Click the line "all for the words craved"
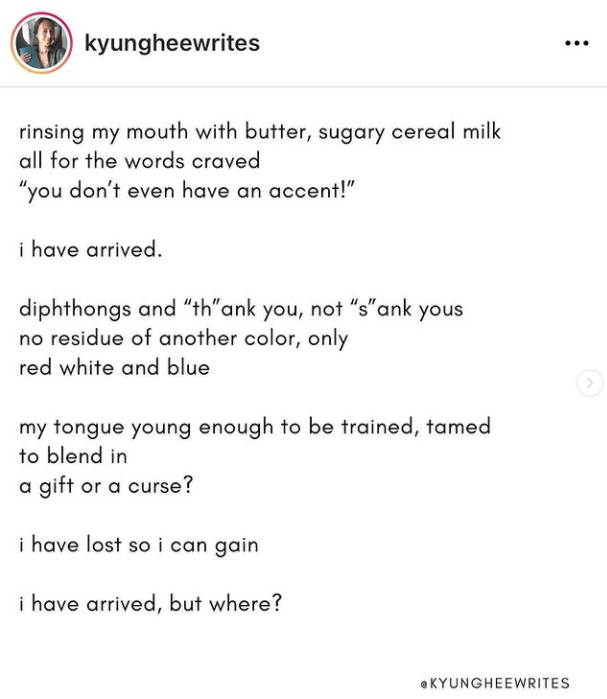 [139, 161]
